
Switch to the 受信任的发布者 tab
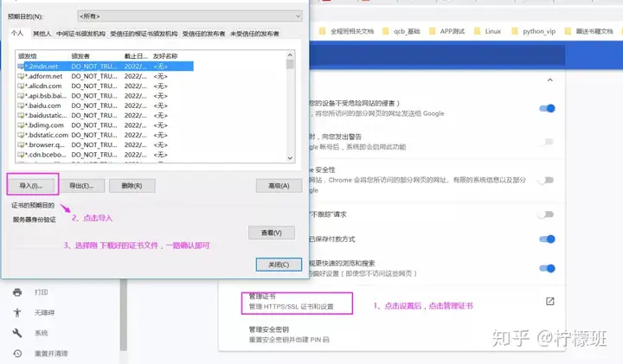point(203,34)
